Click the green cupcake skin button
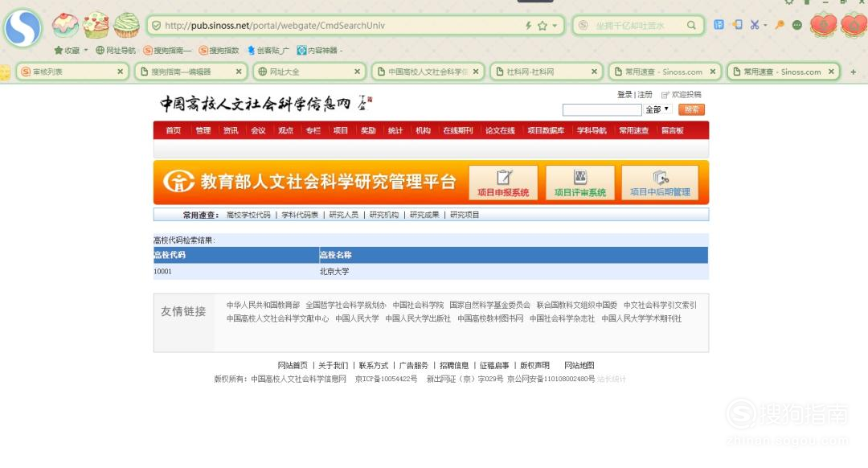This screenshot has height=468, width=868. [x=126, y=25]
